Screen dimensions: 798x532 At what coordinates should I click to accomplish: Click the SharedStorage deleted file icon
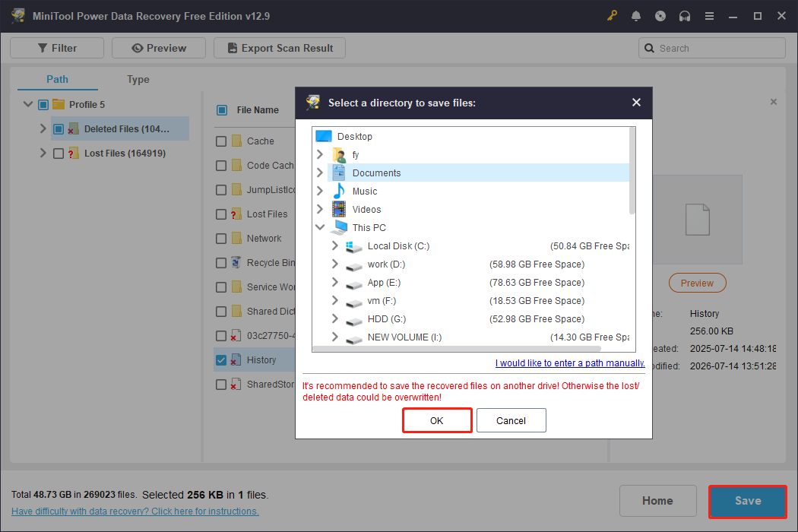pyautogui.click(x=236, y=384)
